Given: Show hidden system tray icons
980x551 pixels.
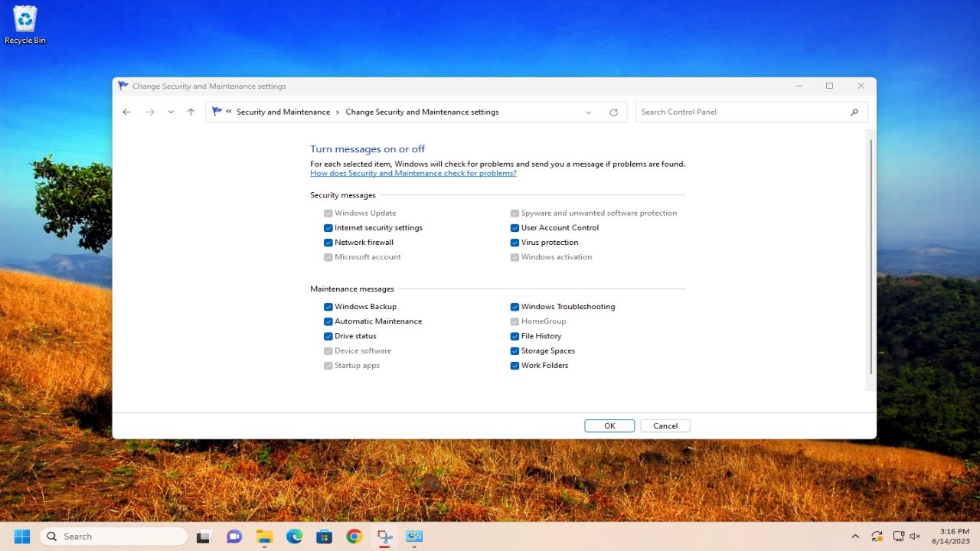Looking at the screenshot, I should coord(855,536).
